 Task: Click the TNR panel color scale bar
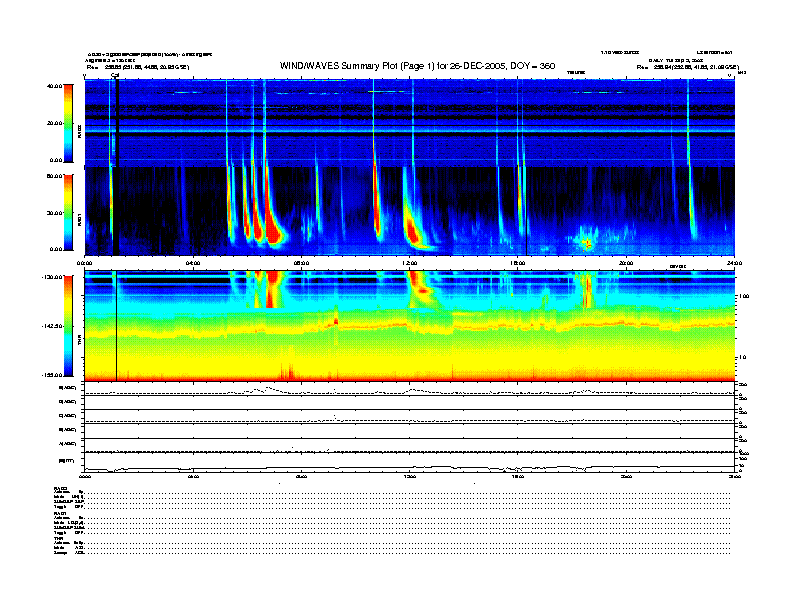click(x=68, y=326)
